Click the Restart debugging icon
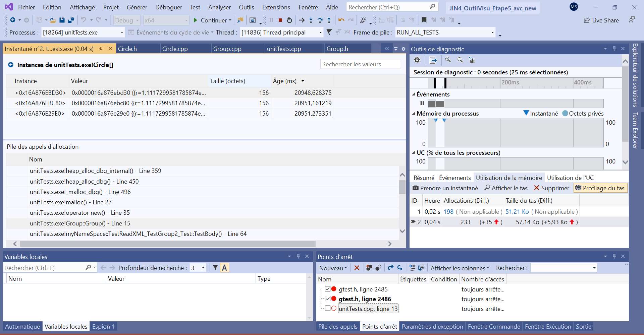 (x=289, y=20)
